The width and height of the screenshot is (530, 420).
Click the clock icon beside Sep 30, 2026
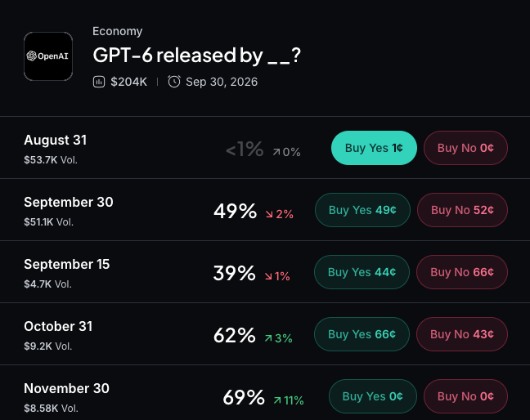coord(174,82)
